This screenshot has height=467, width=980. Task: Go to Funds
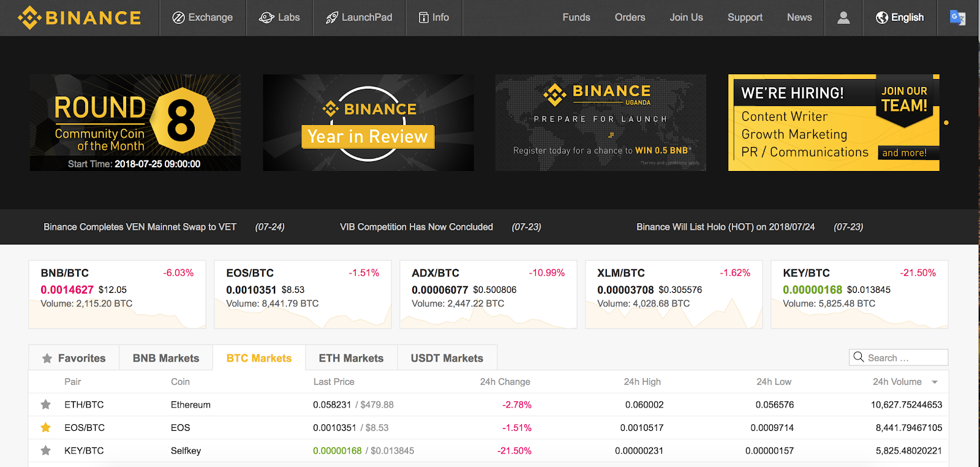click(x=576, y=18)
